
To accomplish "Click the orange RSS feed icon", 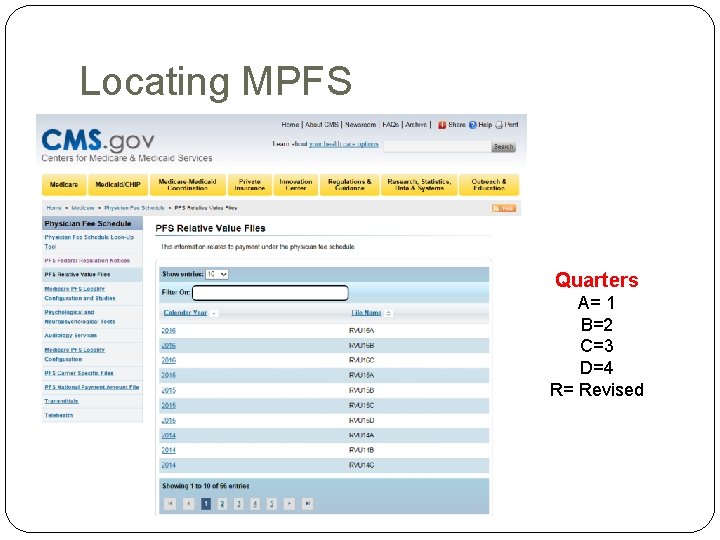I will pyautogui.click(x=504, y=208).
